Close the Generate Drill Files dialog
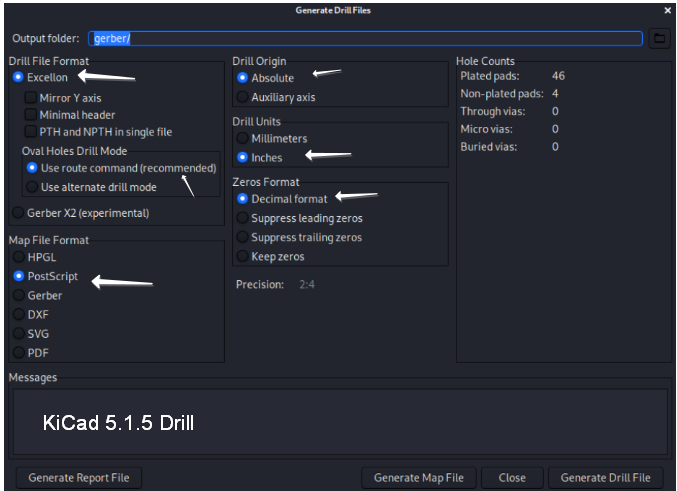 tap(668, 10)
